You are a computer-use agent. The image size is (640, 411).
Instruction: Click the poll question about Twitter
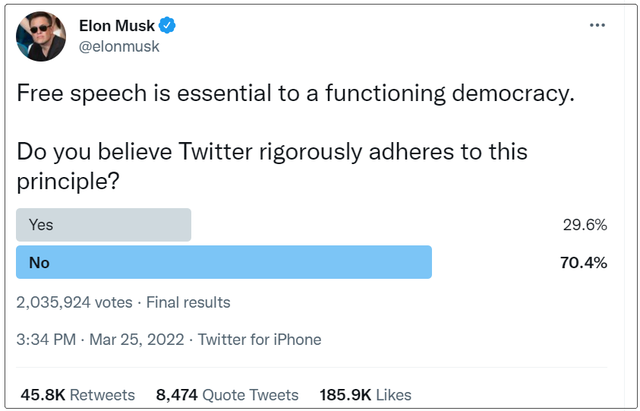272,167
